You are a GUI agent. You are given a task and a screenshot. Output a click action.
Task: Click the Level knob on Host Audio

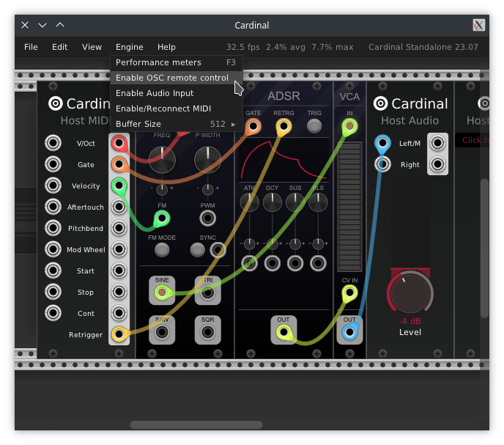click(x=409, y=294)
